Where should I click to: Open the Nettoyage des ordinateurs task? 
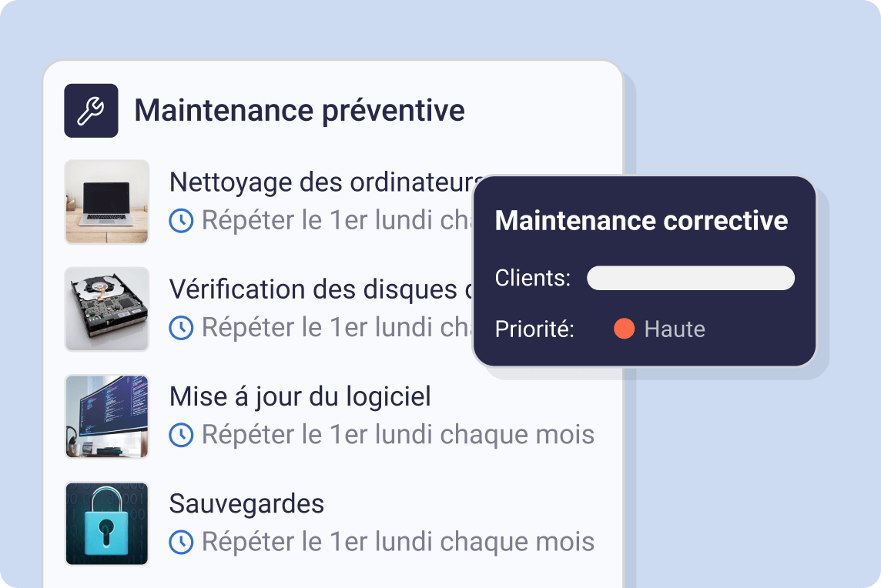(323, 183)
